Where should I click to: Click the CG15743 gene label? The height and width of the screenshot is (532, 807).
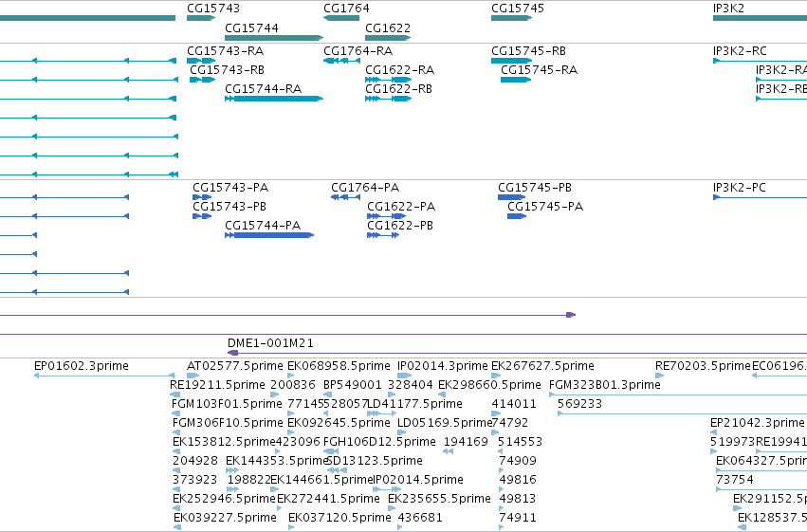pyautogui.click(x=213, y=9)
